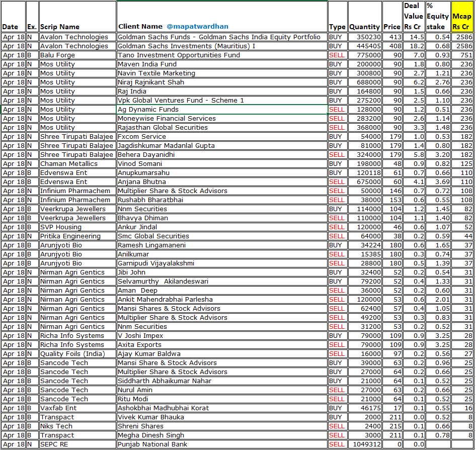The height and width of the screenshot is (450, 476).
Task: Click the Bhavya Dhiman client cell
Action: click(x=222, y=218)
